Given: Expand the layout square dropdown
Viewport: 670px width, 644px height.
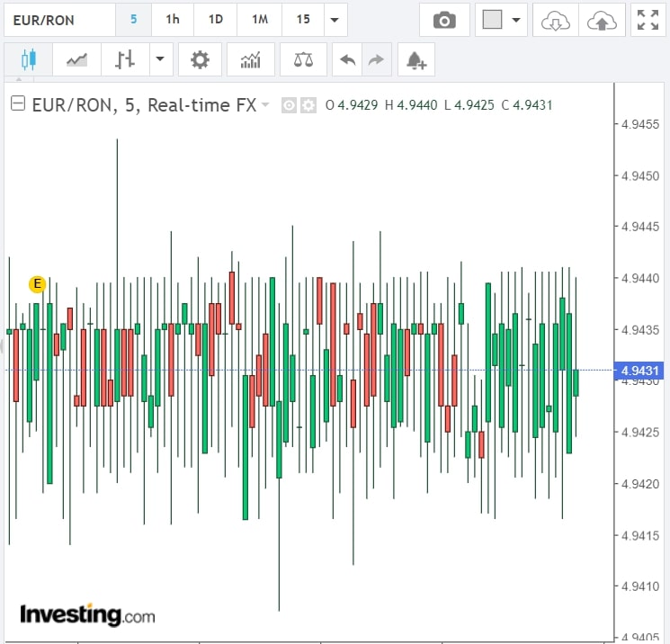Looking at the screenshot, I should (x=516, y=20).
